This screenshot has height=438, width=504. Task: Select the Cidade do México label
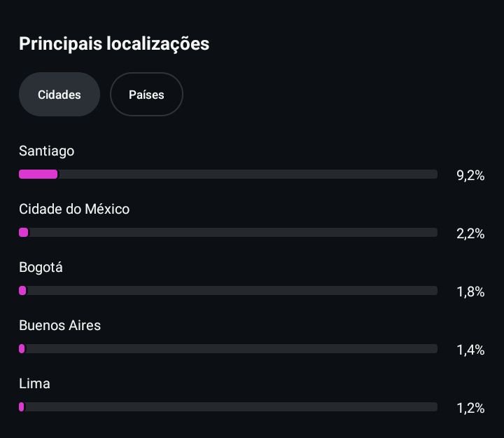[74, 209]
